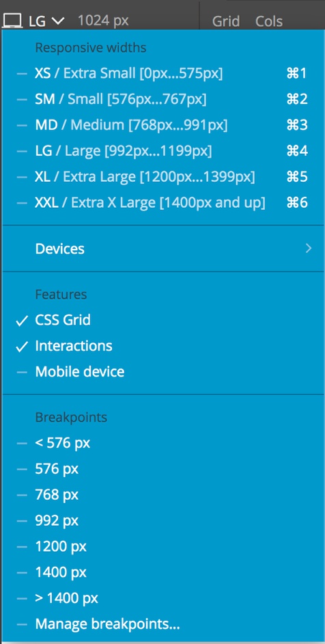Toggle the Grid button in toolbar
Viewport: 325px width, 644px height.
pos(226,21)
